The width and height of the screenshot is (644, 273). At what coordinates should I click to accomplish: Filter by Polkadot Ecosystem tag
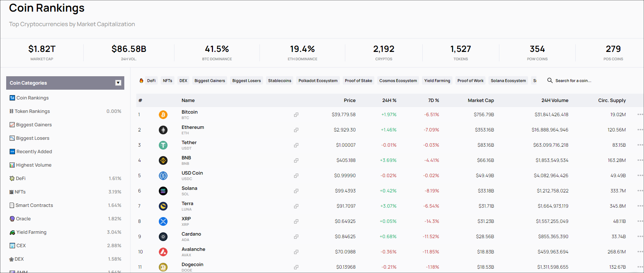[318, 81]
